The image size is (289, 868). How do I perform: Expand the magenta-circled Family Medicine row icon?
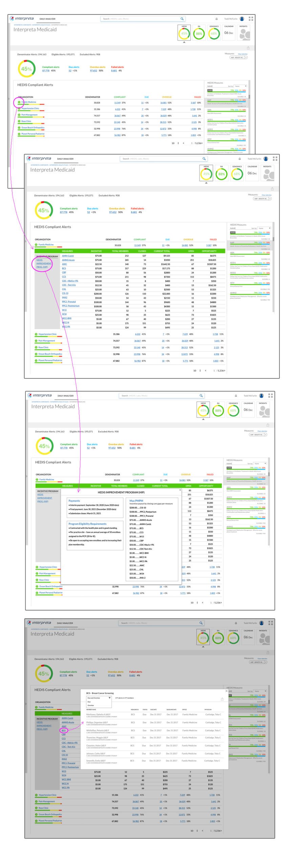19,102
